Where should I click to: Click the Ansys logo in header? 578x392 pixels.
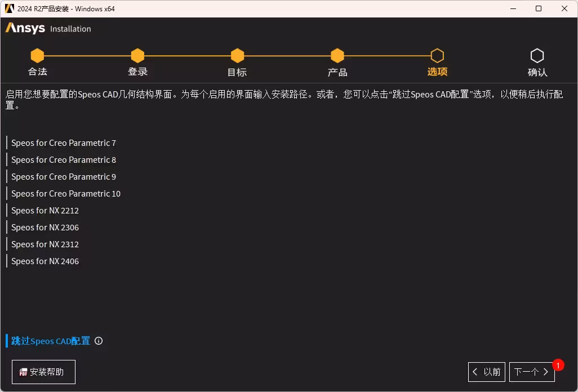coord(25,28)
